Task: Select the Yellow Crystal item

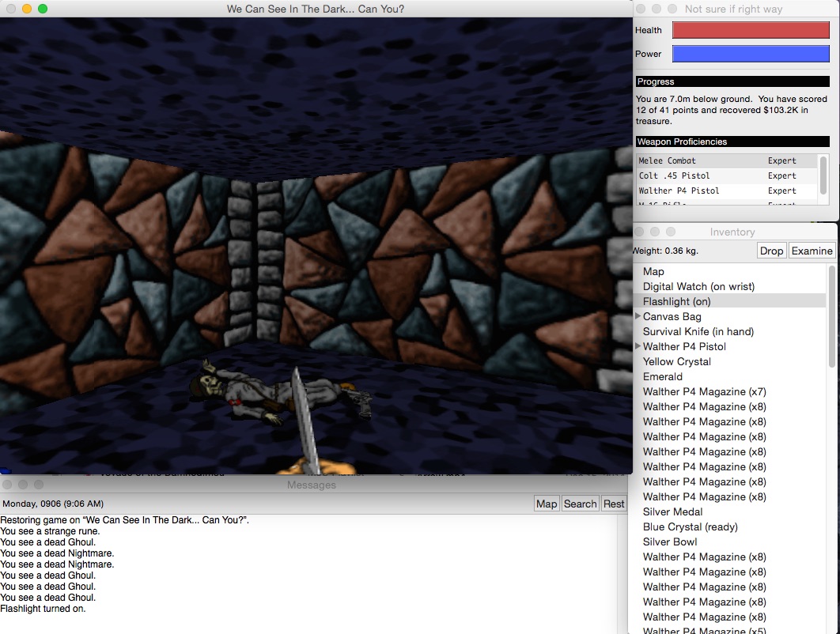Action: 729,361
